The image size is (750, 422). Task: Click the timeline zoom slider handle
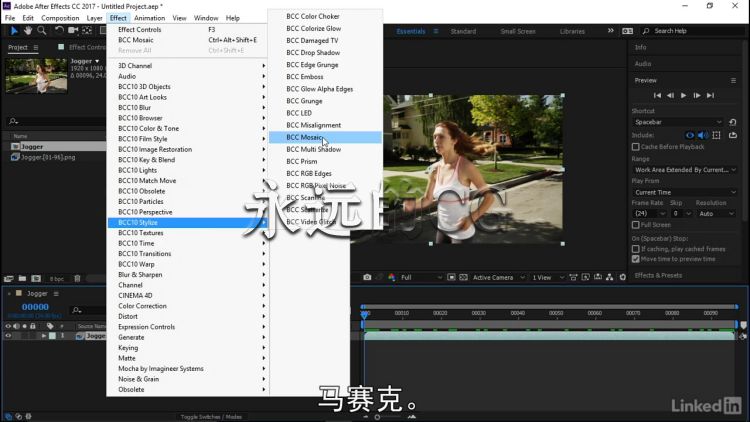(377, 417)
